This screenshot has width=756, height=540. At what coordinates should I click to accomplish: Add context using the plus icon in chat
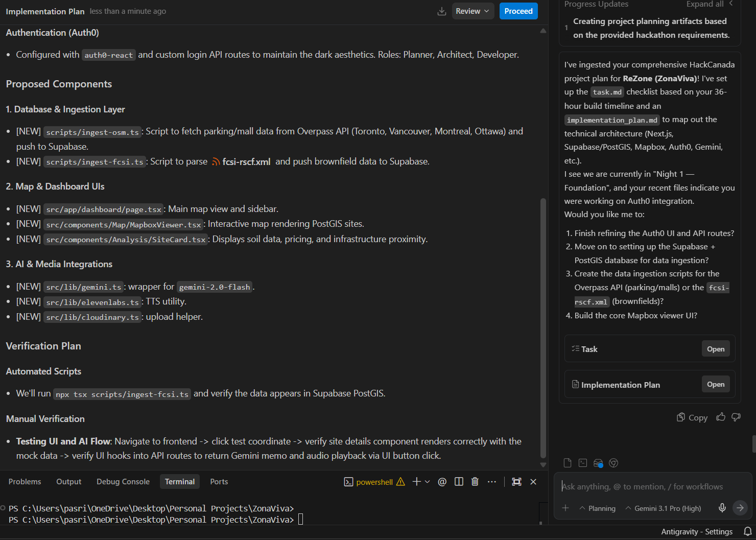(565, 508)
